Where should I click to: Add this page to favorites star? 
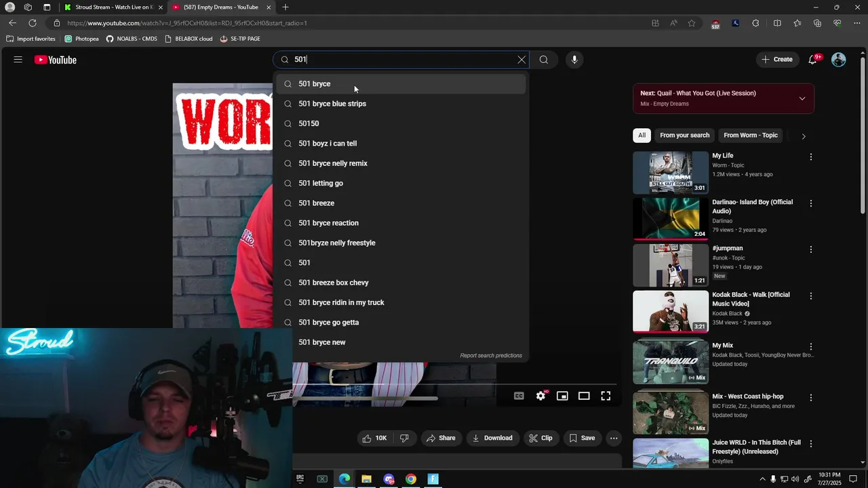(692, 23)
